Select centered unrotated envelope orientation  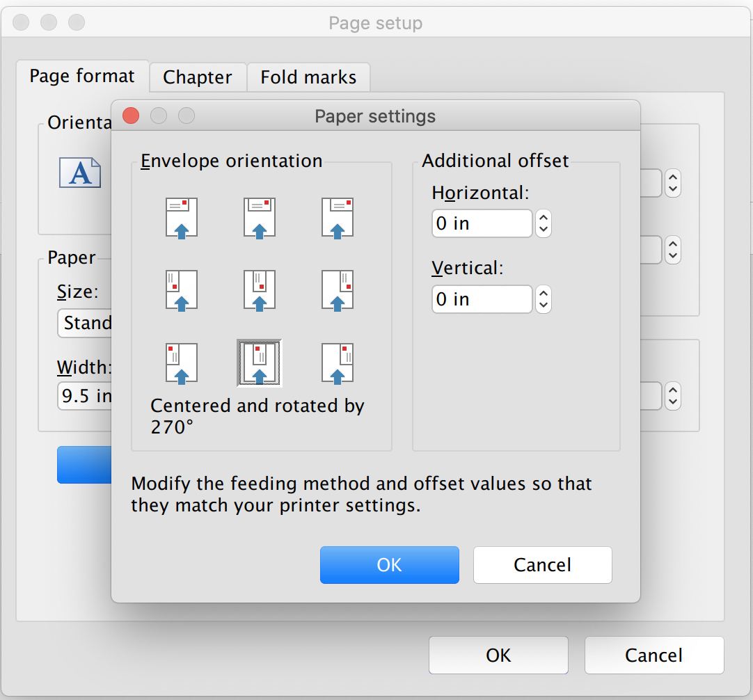(x=260, y=217)
